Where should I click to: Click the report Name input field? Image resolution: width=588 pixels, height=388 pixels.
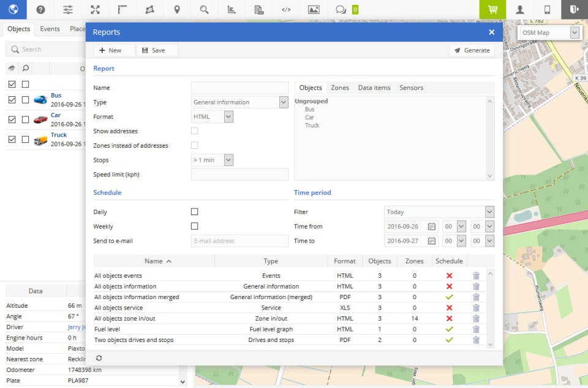(x=239, y=88)
